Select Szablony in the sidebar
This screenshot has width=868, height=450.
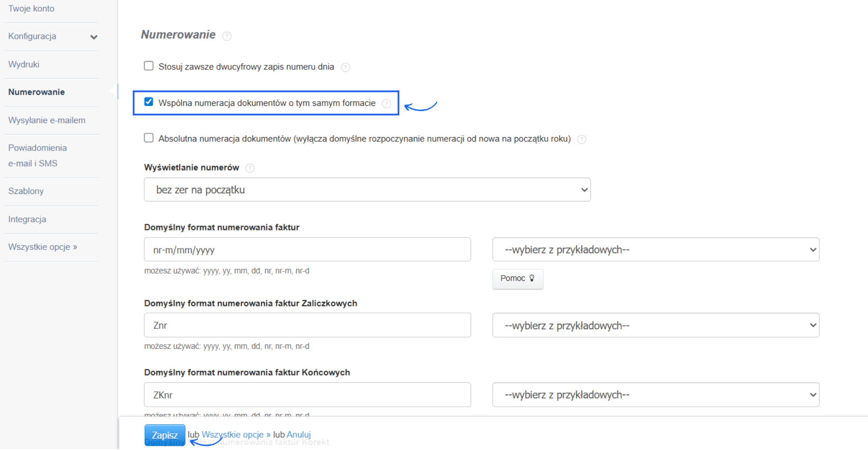click(x=26, y=191)
